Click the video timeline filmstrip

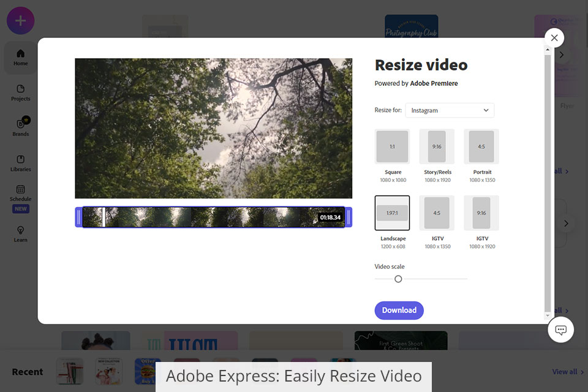click(x=213, y=217)
